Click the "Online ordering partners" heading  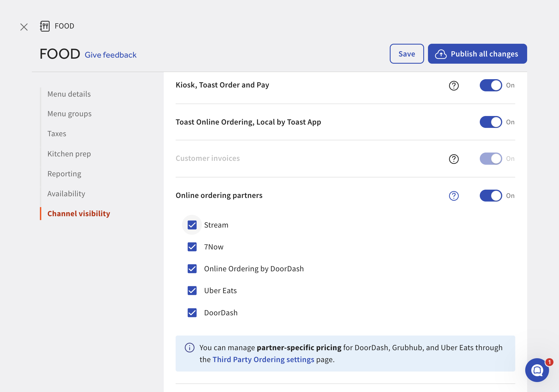tap(219, 195)
